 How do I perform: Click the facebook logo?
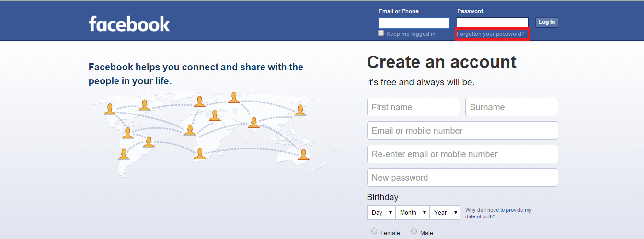(129, 23)
